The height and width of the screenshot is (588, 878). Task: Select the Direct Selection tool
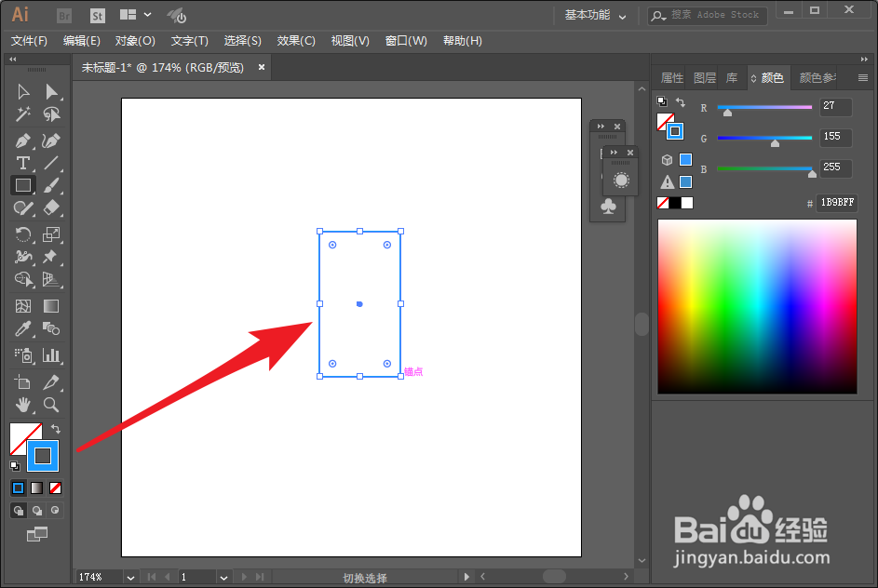[x=51, y=91]
